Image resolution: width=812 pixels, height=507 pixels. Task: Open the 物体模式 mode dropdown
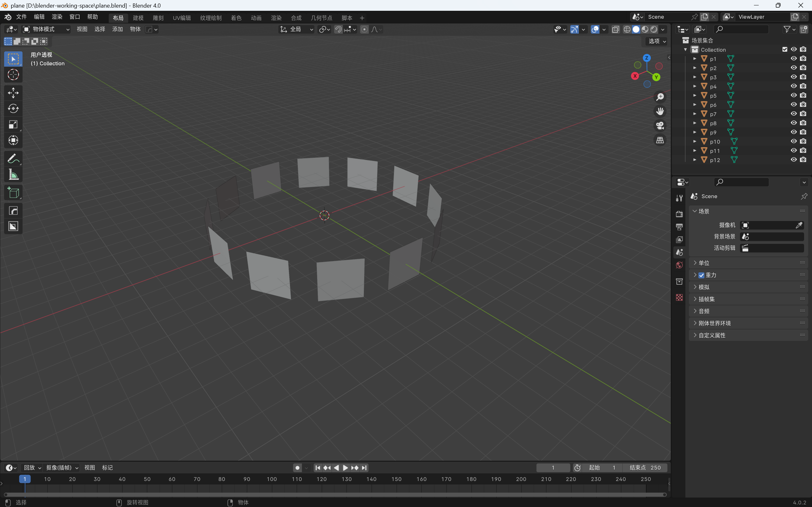46,29
